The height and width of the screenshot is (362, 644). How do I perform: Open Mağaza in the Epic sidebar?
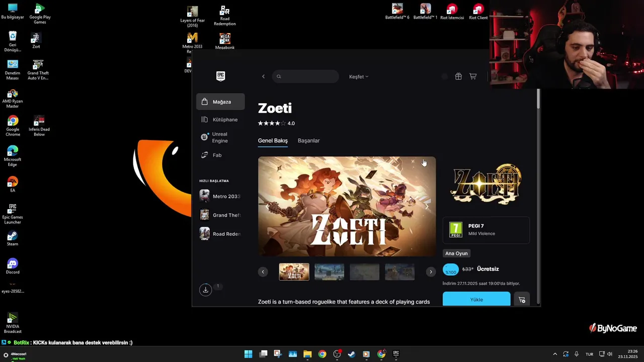(x=220, y=102)
